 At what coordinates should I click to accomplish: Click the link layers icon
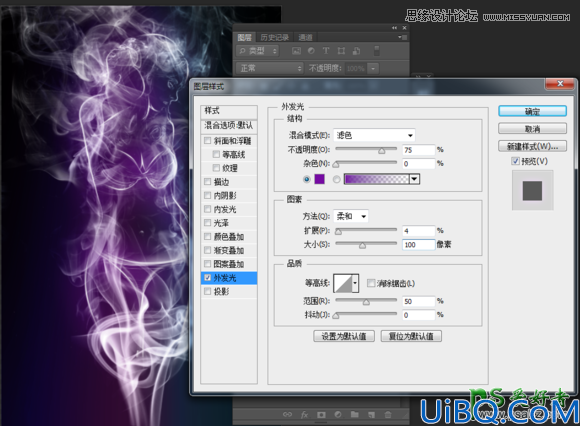coord(287,415)
